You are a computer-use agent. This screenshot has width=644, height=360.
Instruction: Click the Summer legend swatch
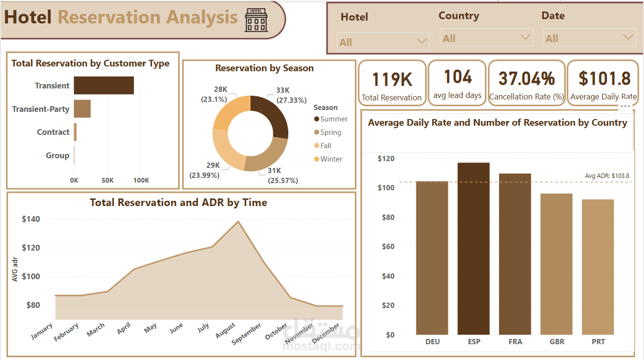click(317, 119)
